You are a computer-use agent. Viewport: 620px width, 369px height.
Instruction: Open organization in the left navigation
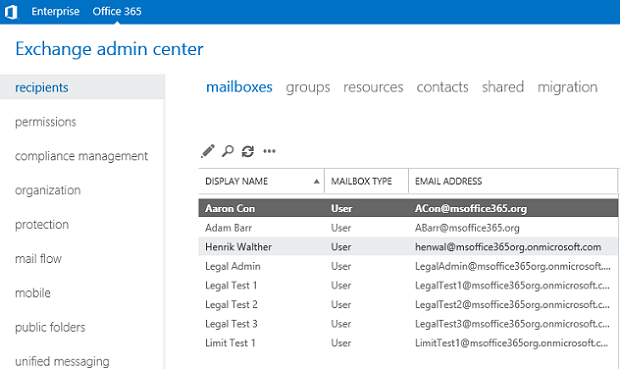click(48, 190)
